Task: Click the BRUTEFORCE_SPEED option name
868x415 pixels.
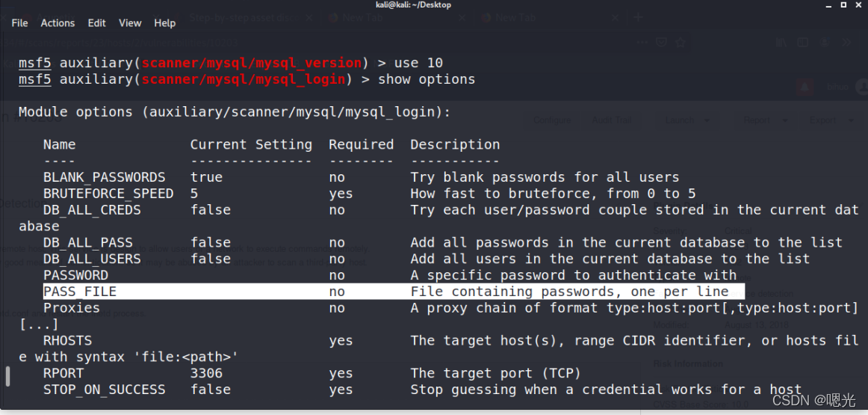Action: (x=108, y=194)
